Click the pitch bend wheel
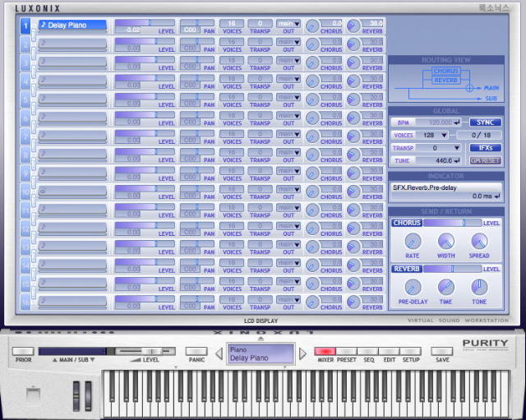526x420 pixels. [x=76, y=396]
